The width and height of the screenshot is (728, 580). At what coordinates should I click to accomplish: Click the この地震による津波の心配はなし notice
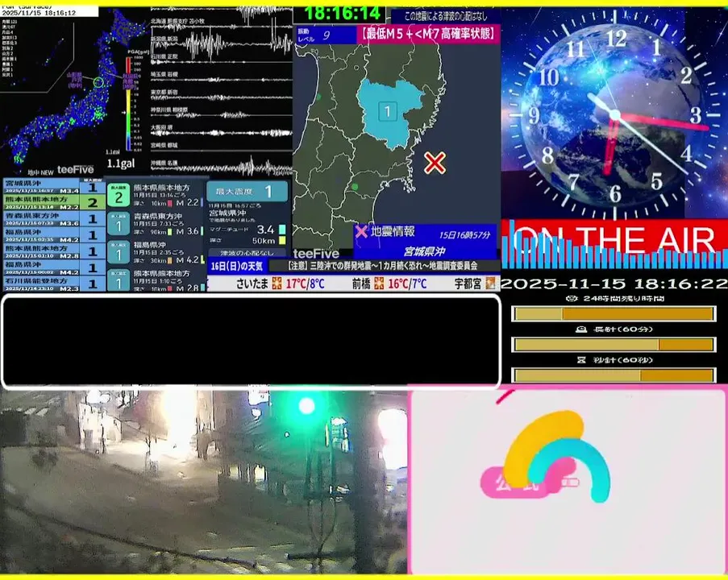(x=446, y=17)
